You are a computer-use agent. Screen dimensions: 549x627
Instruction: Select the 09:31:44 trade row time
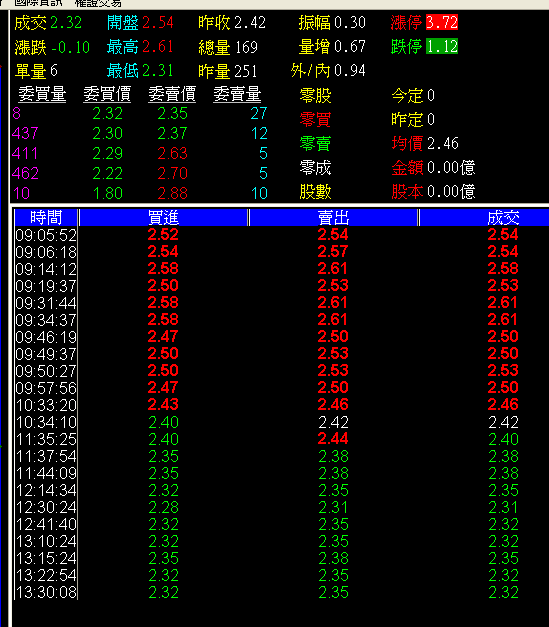pos(46,303)
